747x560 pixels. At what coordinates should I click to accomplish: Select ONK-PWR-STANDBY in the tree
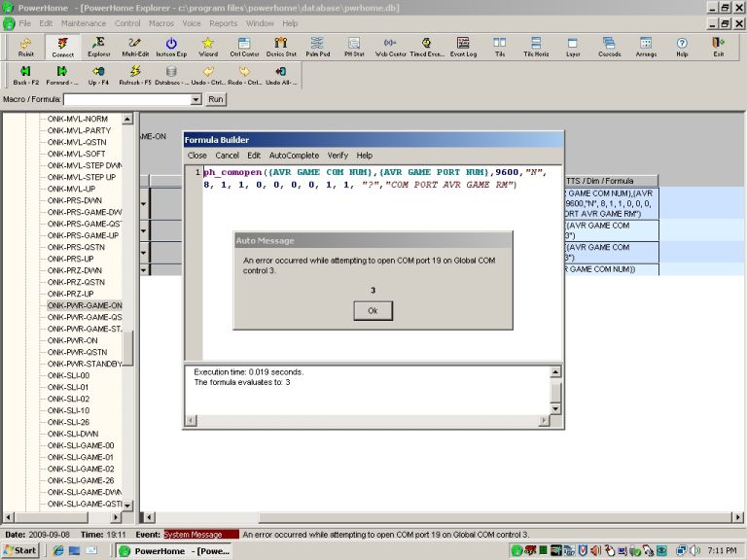point(85,364)
